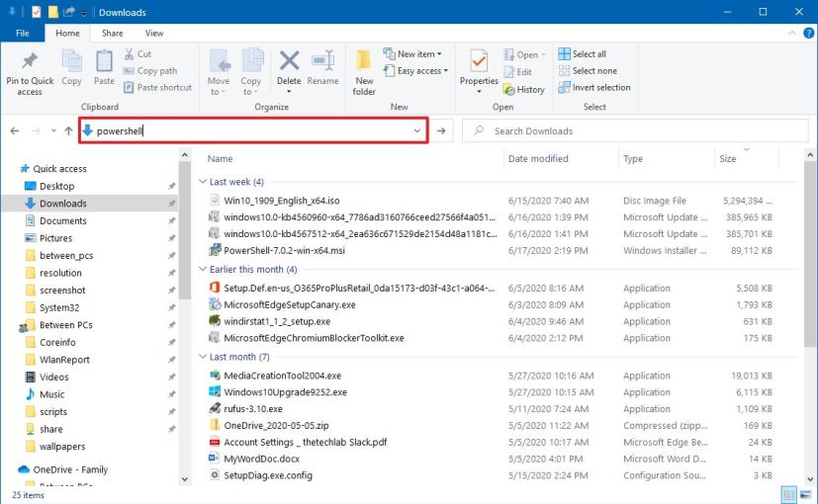Screen dimensions: 818x504
Task: Click the Cut scissors button
Action: [137, 53]
